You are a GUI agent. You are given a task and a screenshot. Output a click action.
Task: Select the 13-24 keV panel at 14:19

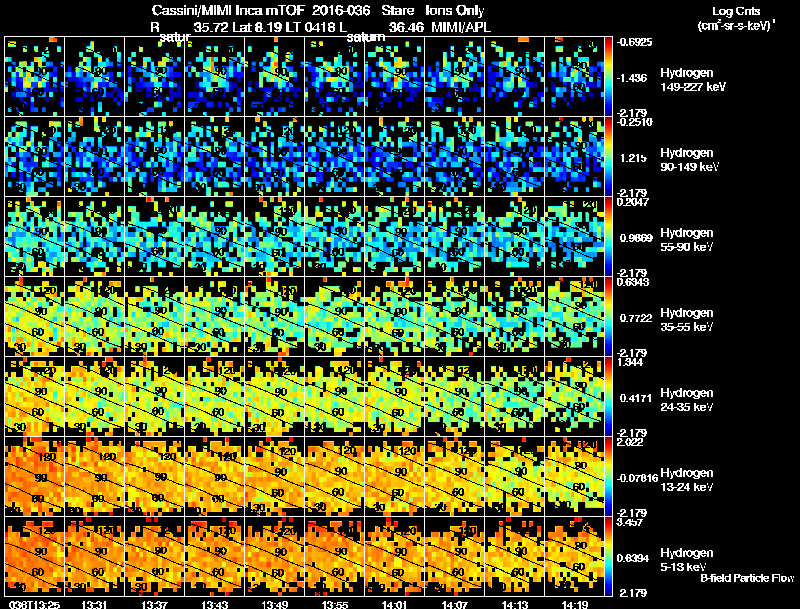[574, 476]
